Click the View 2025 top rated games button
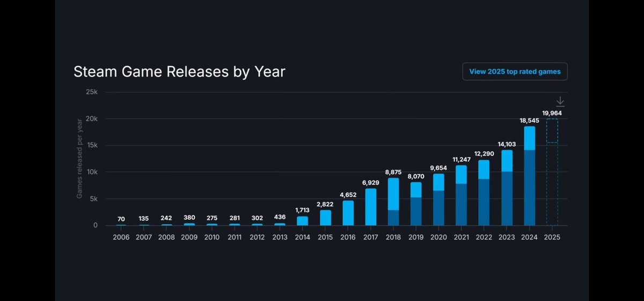Screen dimensions: 644x301 coord(515,71)
